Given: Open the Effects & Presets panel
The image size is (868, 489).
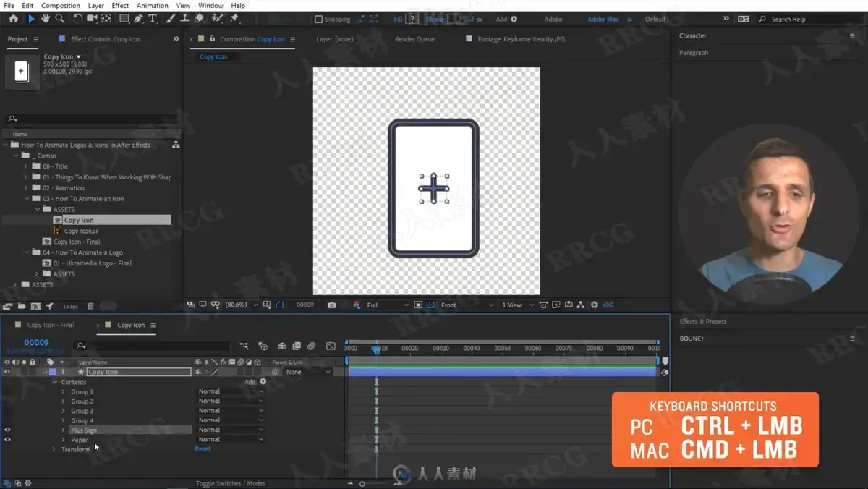Looking at the screenshot, I should point(703,321).
